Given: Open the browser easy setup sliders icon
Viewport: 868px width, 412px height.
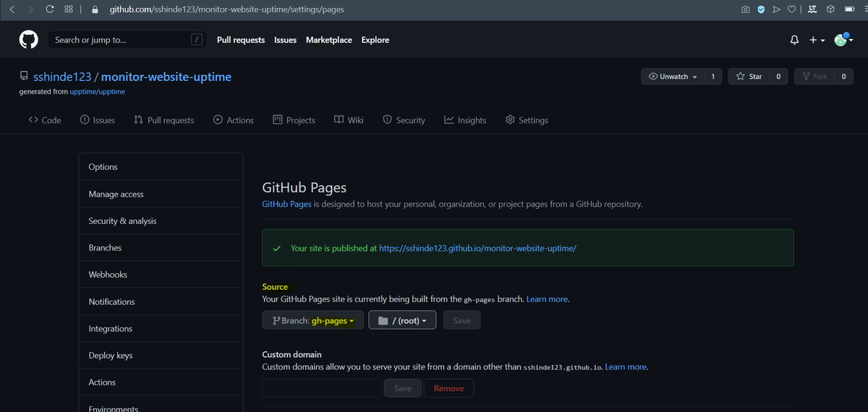Looking at the screenshot, I should pos(867,9).
